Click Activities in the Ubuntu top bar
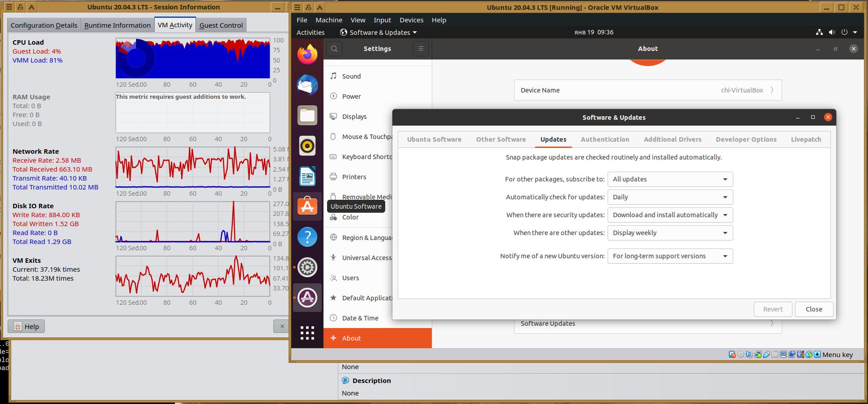868x404 pixels. [311, 32]
